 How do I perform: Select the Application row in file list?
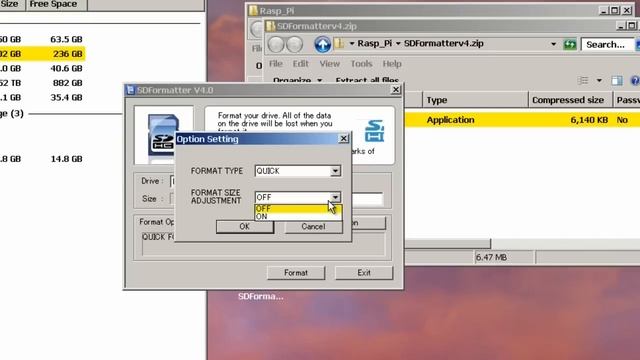pyautogui.click(x=522, y=120)
